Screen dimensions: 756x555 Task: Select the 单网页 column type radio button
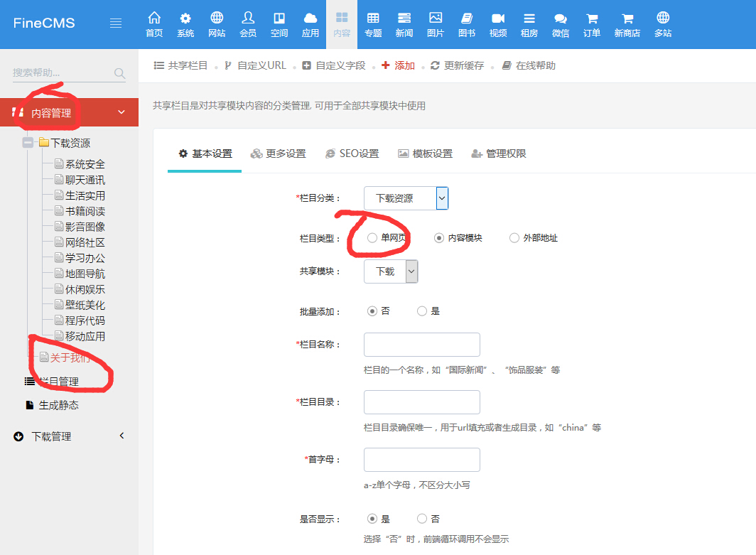point(372,237)
